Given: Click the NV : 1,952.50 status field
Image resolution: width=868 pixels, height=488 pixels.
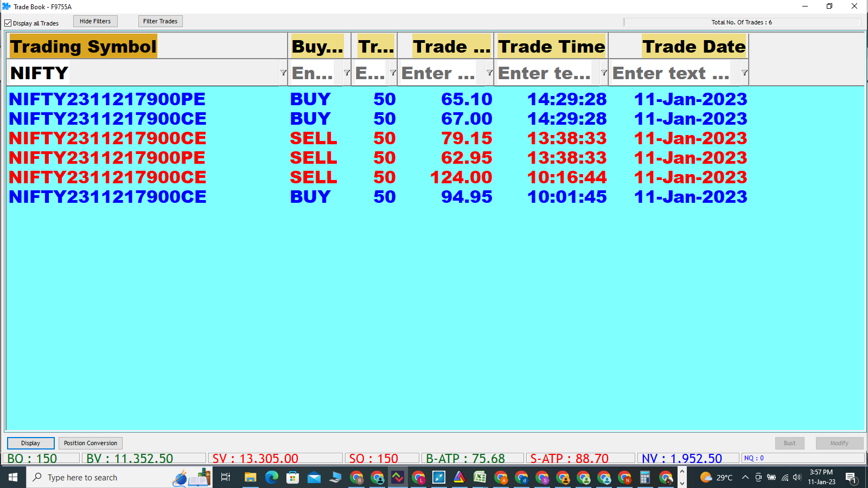Looking at the screenshot, I should pyautogui.click(x=688, y=458).
